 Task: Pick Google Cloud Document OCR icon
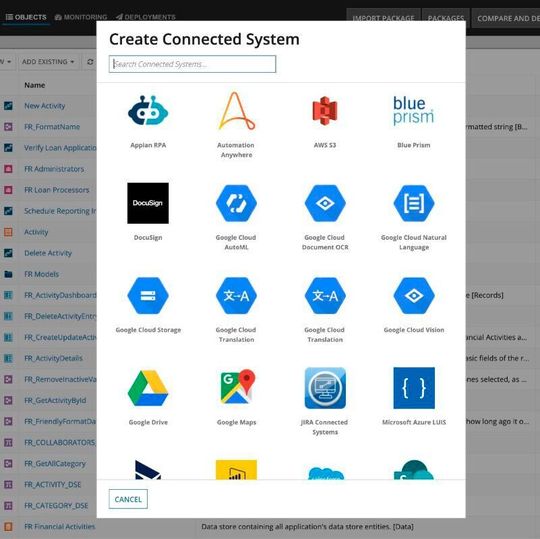[325, 203]
